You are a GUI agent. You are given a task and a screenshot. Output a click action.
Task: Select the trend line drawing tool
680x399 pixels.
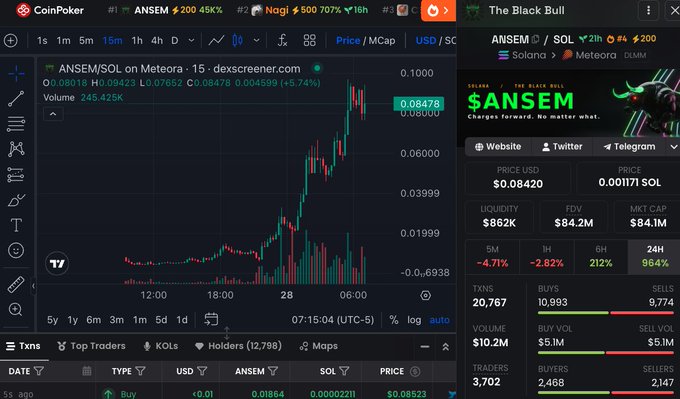point(16,98)
